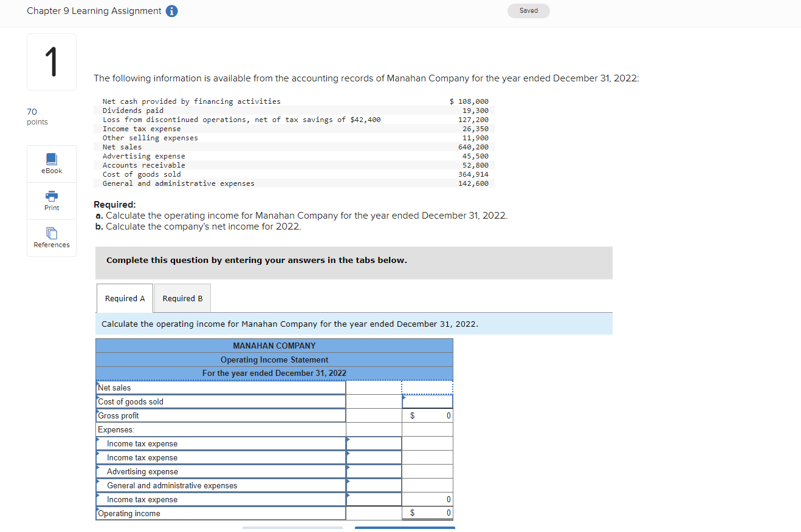
Task: Click the Advertising expense amount input field
Action: [374, 471]
